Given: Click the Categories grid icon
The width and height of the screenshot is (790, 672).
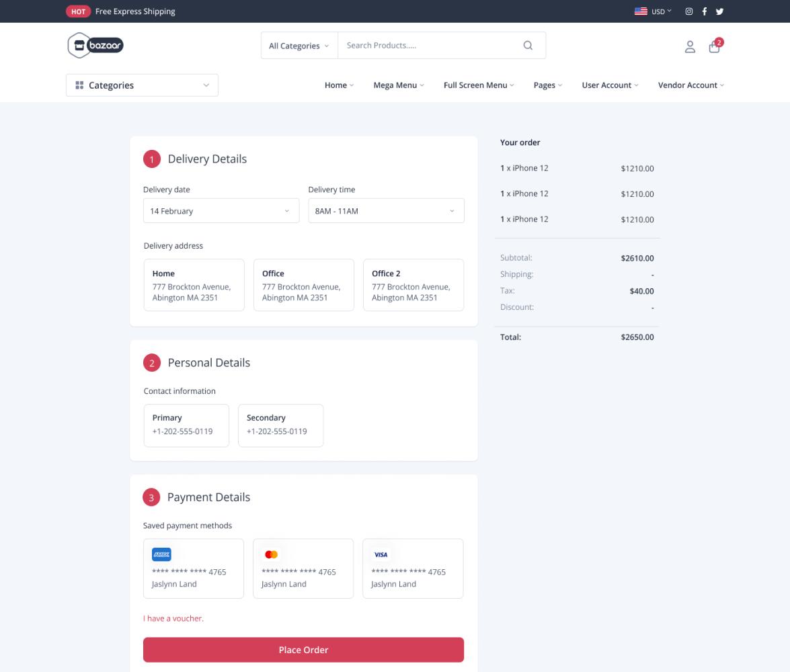Looking at the screenshot, I should (79, 85).
